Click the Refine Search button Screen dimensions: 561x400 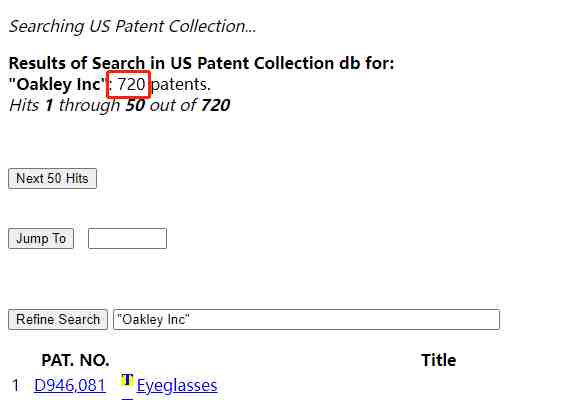[58, 319]
